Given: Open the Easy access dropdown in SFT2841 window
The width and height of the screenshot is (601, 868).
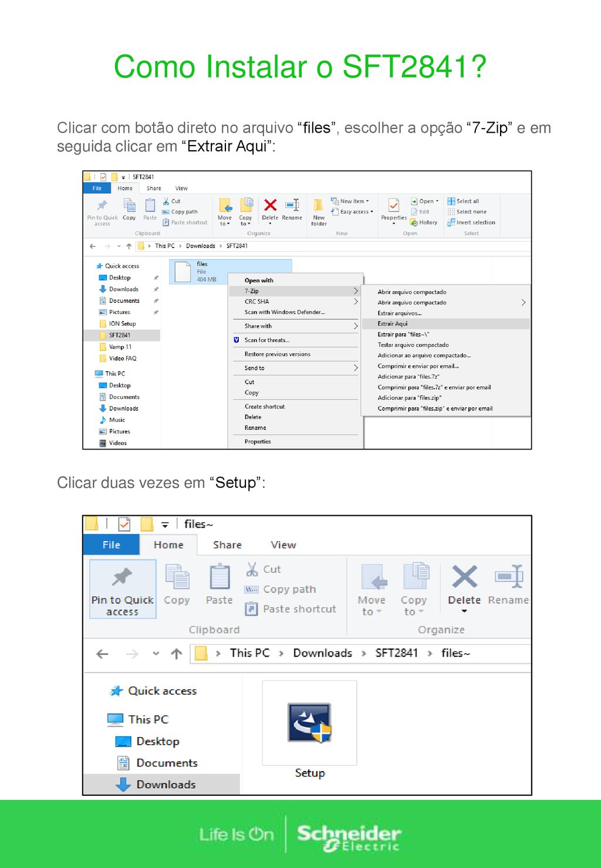Looking at the screenshot, I should coord(352,212).
